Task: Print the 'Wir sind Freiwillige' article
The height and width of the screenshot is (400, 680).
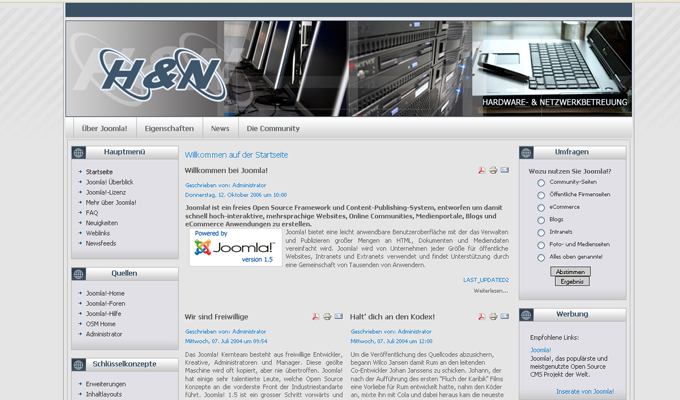Action: click(327, 317)
